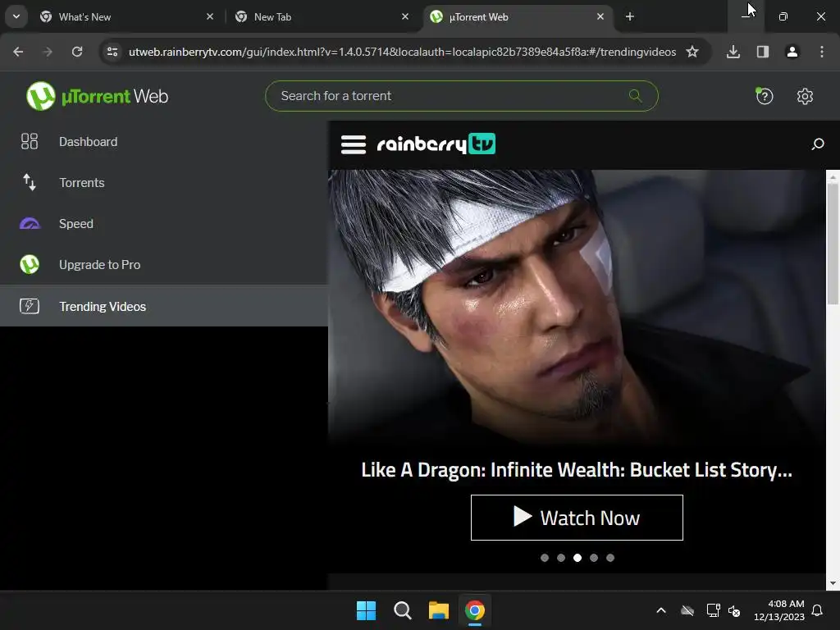Click the rainberry tv search icon
The image size is (840, 630).
[x=818, y=144]
